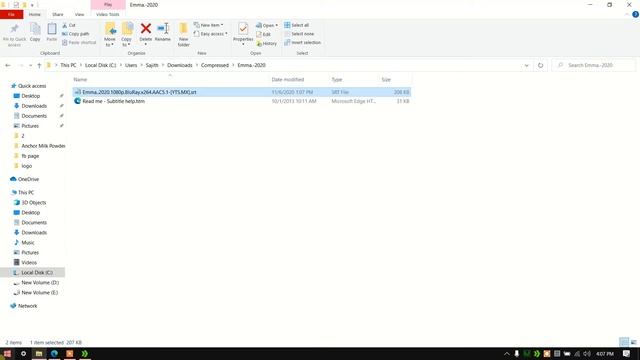Open the Move to menu
The height and width of the screenshot is (360, 640).
point(110,35)
